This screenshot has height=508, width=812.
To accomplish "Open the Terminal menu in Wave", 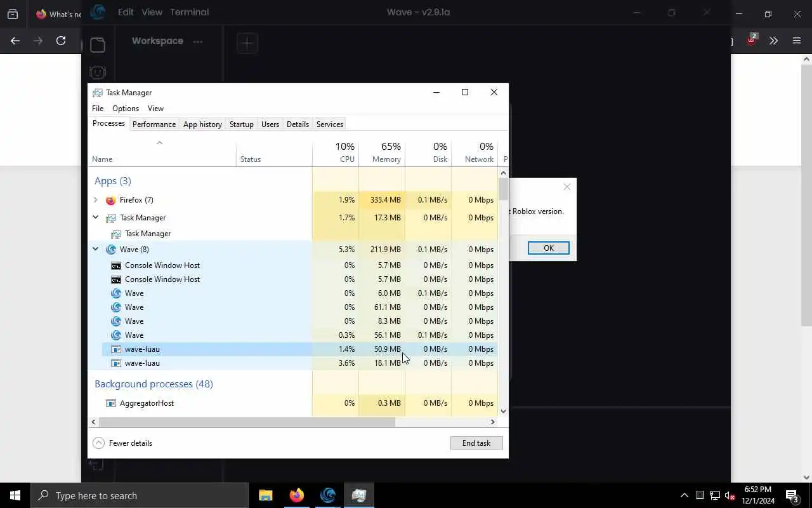I will 189,12.
